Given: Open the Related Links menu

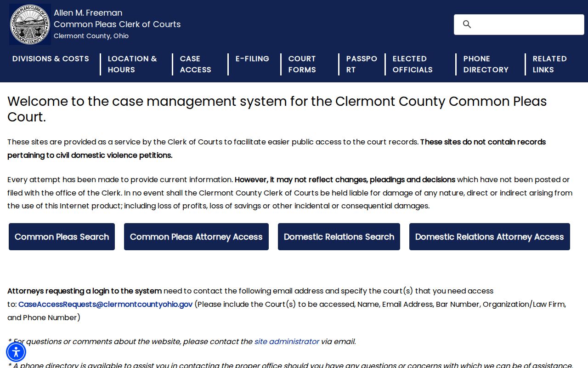Looking at the screenshot, I should pyautogui.click(x=550, y=64).
